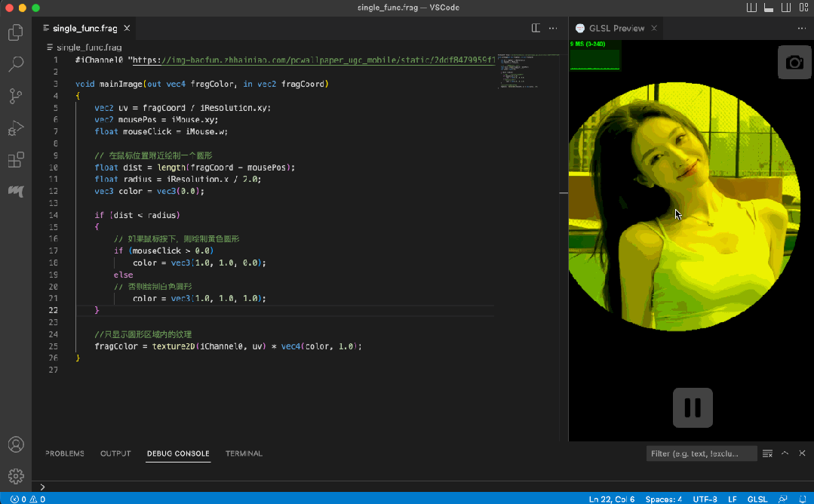The width and height of the screenshot is (814, 504).
Task: Click the Ln 22, Col 6 status item
Action: point(611,499)
